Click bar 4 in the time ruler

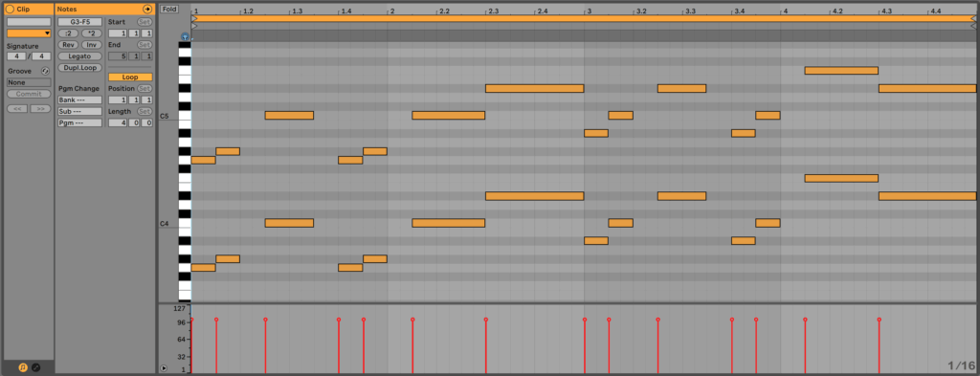pos(786,11)
